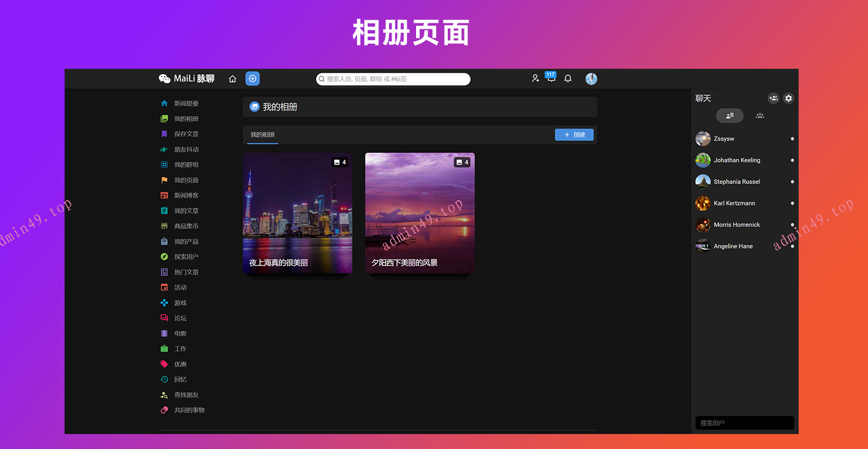Click the 创建 button
Image resolution: width=868 pixels, height=449 pixels.
pos(574,135)
